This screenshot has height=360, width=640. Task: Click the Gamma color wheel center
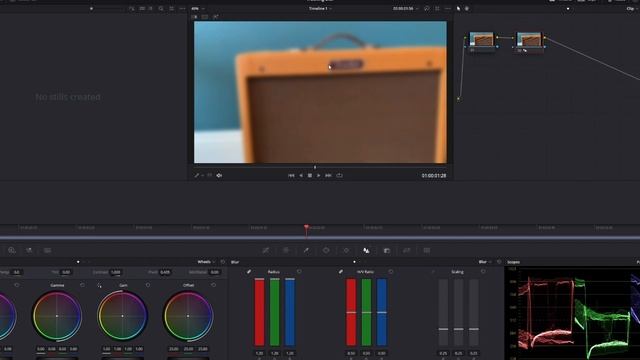pos(57,316)
